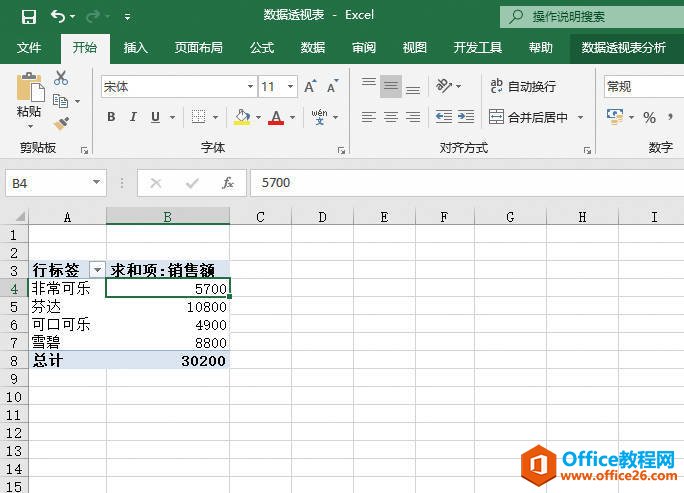684x493 pixels.
Task: Click the Name Box showing B4
Action: [x=56, y=183]
